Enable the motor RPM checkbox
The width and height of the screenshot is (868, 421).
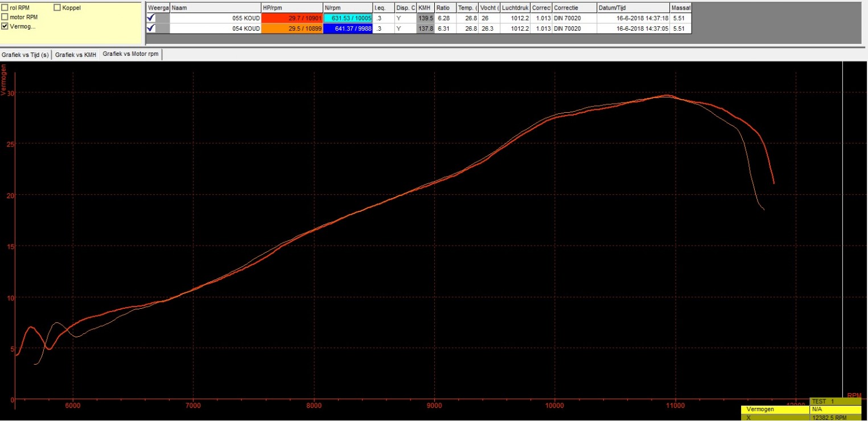[5, 17]
